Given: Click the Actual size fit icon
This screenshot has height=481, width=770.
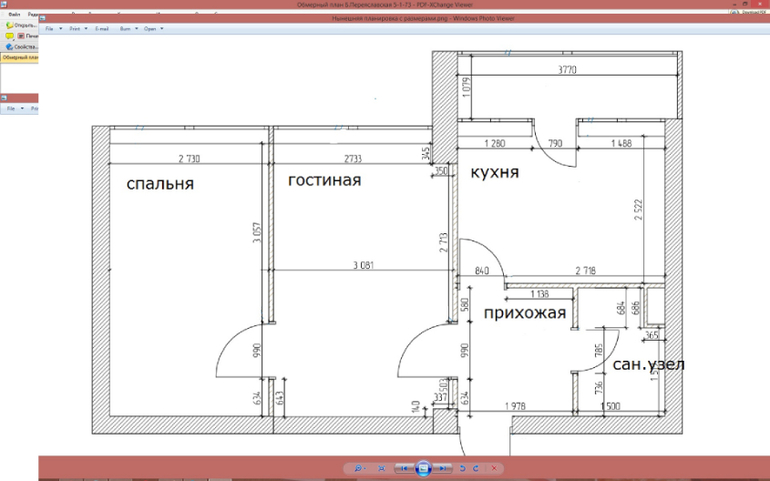Looking at the screenshot, I should tap(381, 468).
